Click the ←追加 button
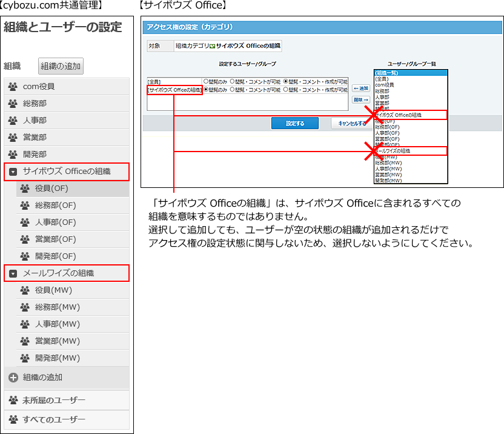This screenshot has width=504, height=434. (x=361, y=88)
